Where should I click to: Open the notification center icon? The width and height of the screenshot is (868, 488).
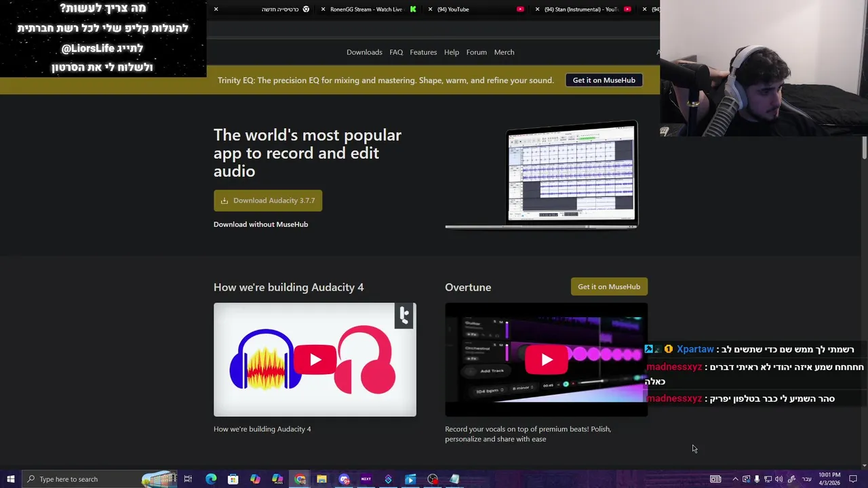[x=853, y=479]
